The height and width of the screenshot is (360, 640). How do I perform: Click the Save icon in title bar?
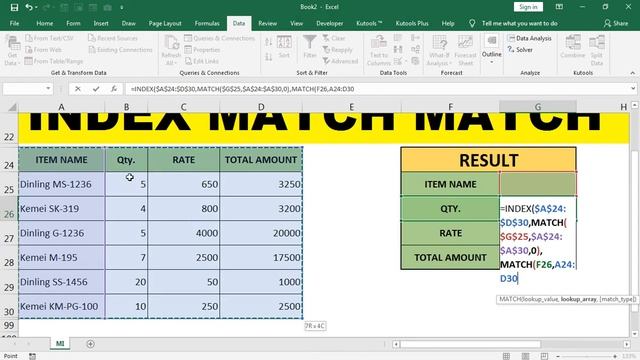click(x=14, y=7)
